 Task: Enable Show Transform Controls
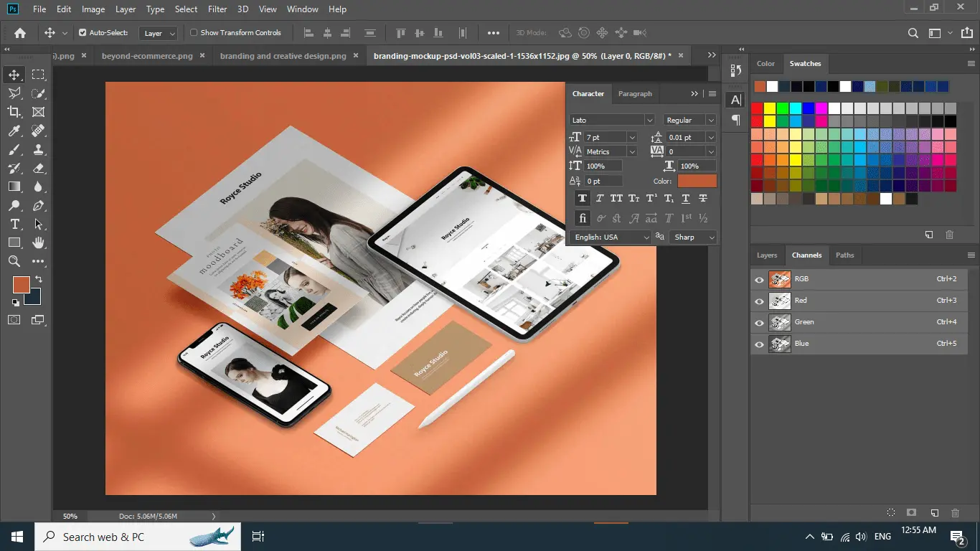(x=194, y=32)
